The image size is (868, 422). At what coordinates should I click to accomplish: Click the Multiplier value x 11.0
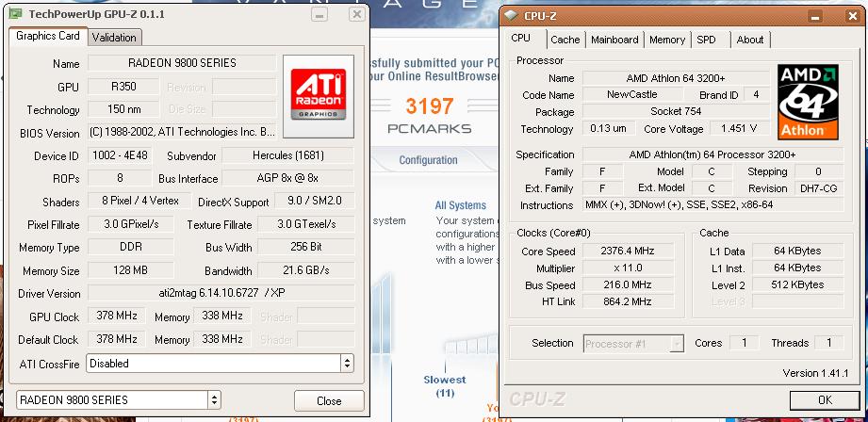pos(629,268)
